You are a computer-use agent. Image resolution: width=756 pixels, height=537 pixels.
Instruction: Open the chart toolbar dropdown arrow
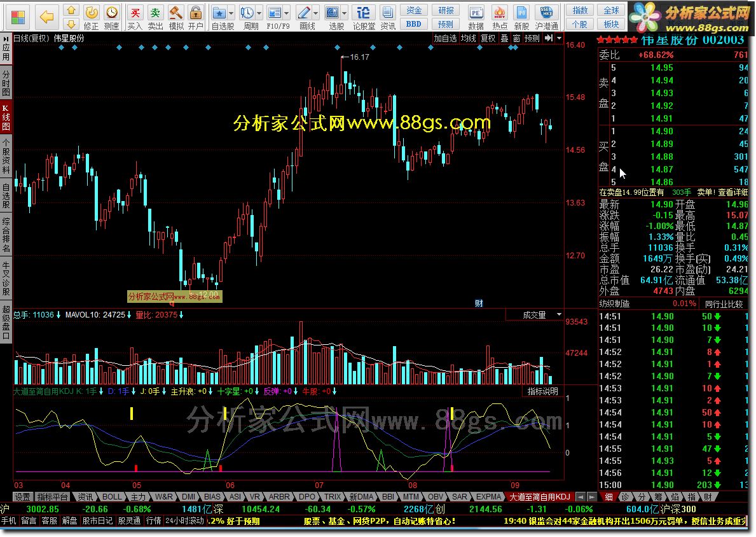[559, 38]
